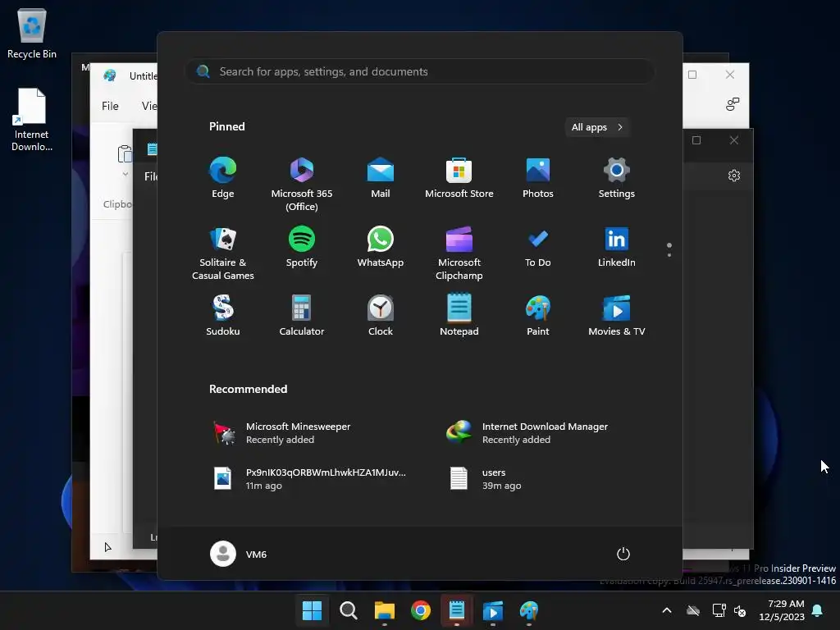Open Movies & TV app
This screenshot has width=840, height=630.
coord(617,316)
